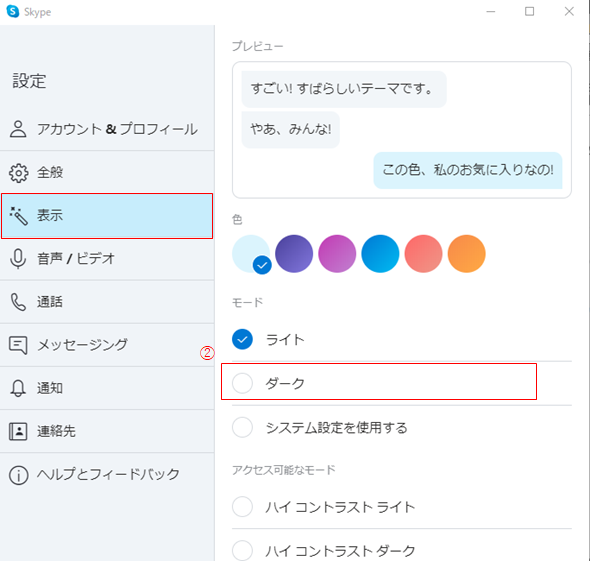
Task: Click the gear icon beside 全般
Action: pyautogui.click(x=18, y=173)
